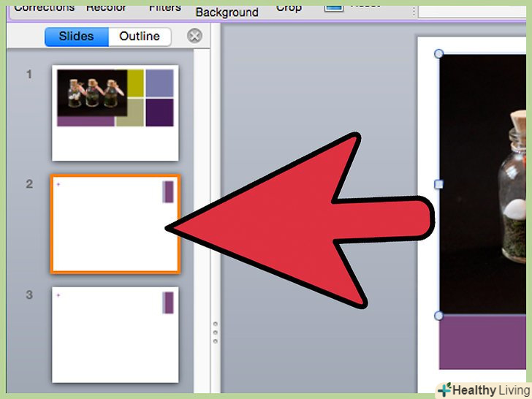Select slide 2 thumbnail outlined in orange
The height and width of the screenshot is (399, 532).
point(115,224)
